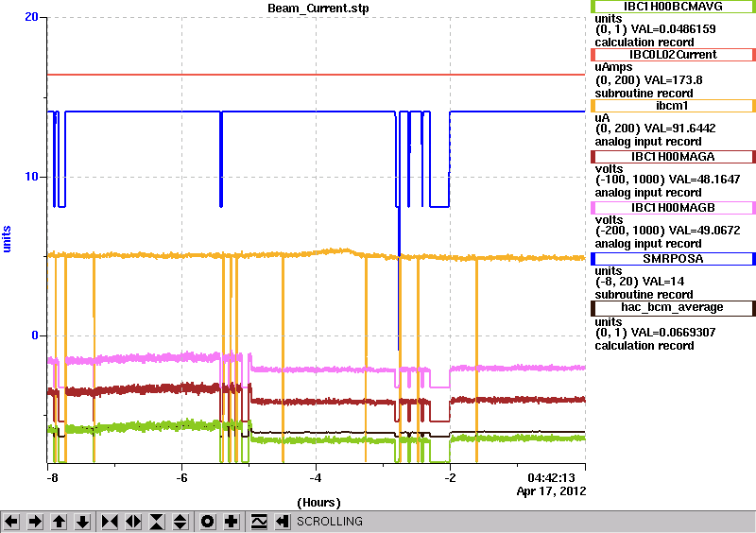Click the plus icon in the toolbar
The image size is (756, 533).
click(232, 522)
